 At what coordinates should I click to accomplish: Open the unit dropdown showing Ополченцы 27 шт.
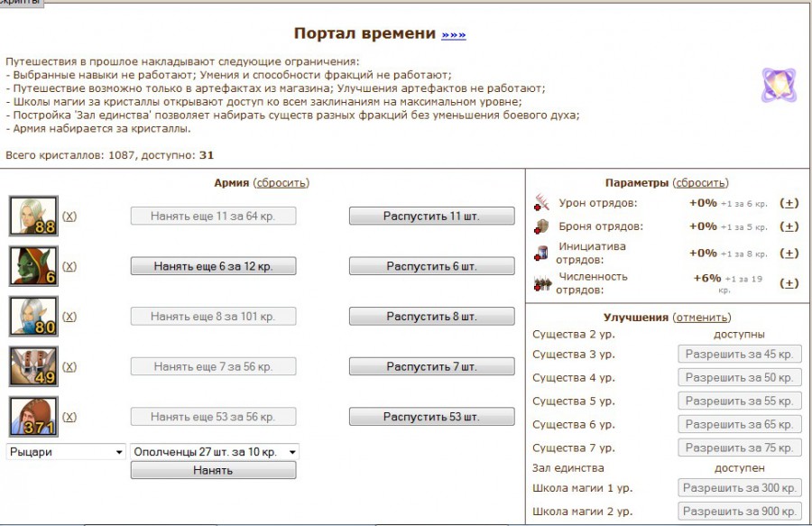pyautogui.click(x=214, y=452)
